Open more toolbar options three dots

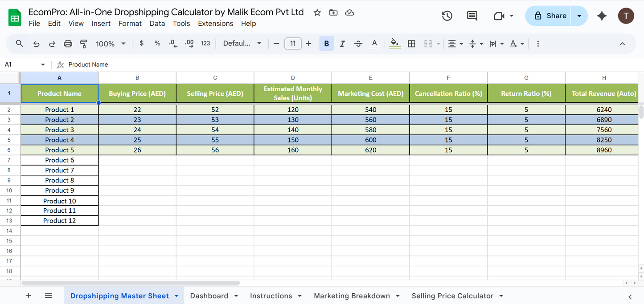point(538,44)
